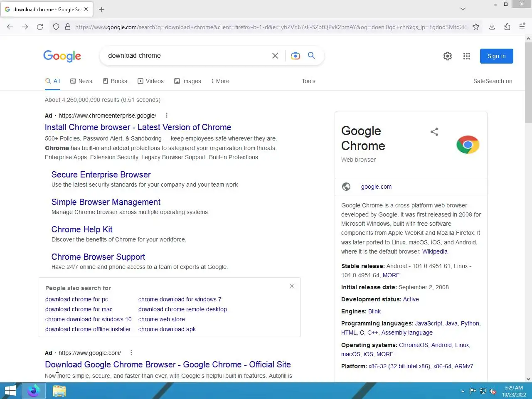
Task: Click the Google logo
Action: 62,56
